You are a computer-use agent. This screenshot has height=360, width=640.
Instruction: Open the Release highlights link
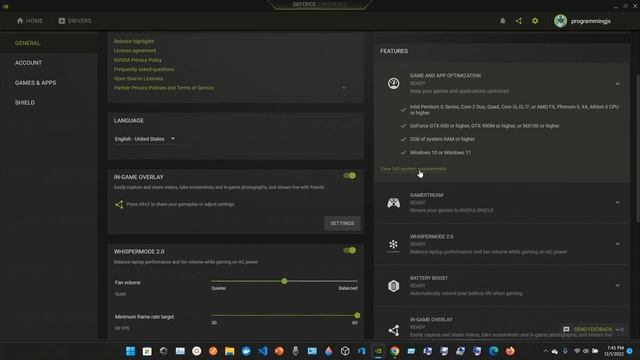(134, 41)
